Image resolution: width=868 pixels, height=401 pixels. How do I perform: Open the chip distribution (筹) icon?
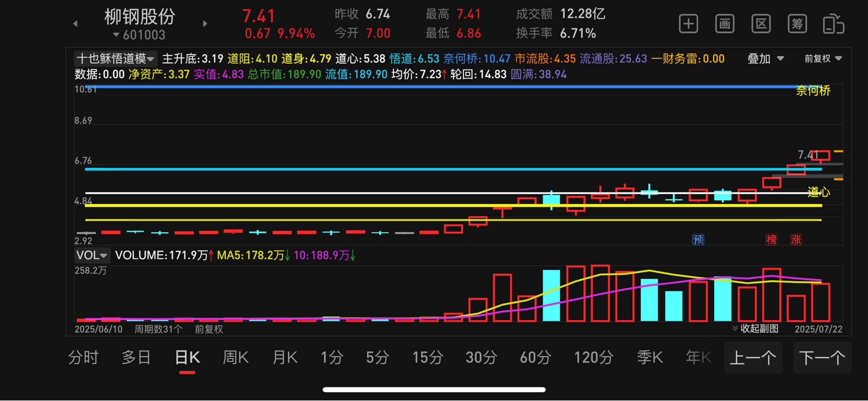[797, 24]
